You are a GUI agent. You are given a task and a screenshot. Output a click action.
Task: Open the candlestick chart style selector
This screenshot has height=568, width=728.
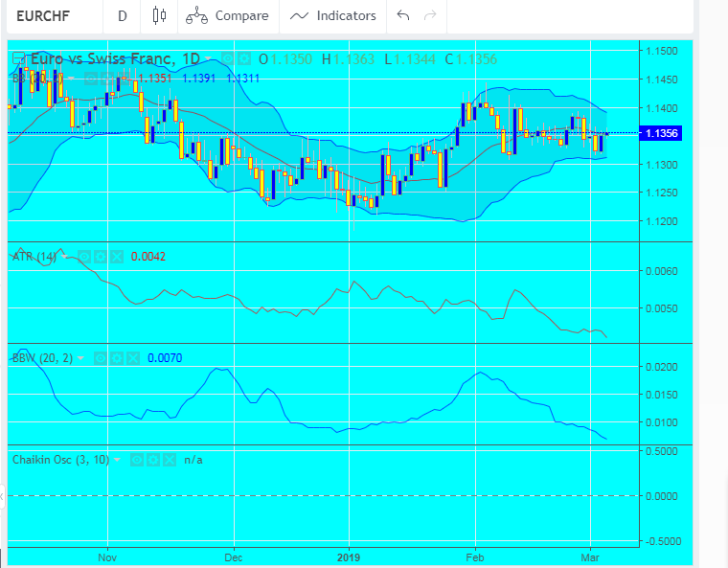159,16
